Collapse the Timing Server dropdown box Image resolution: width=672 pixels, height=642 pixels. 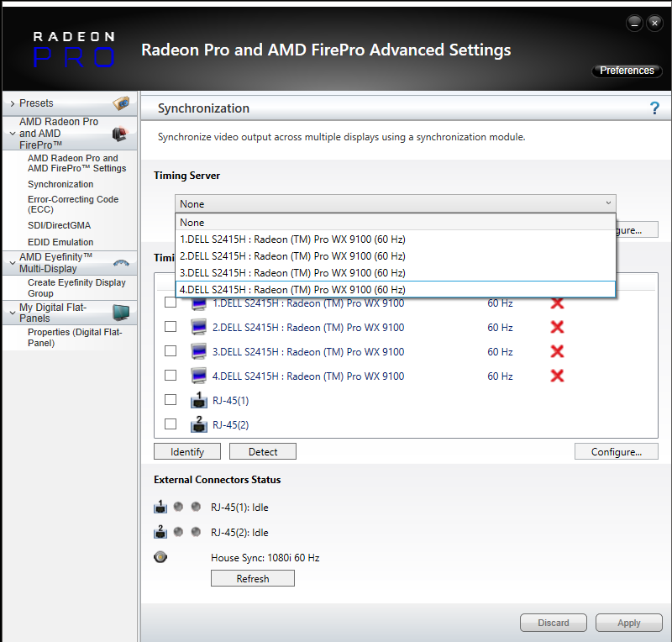click(395, 203)
